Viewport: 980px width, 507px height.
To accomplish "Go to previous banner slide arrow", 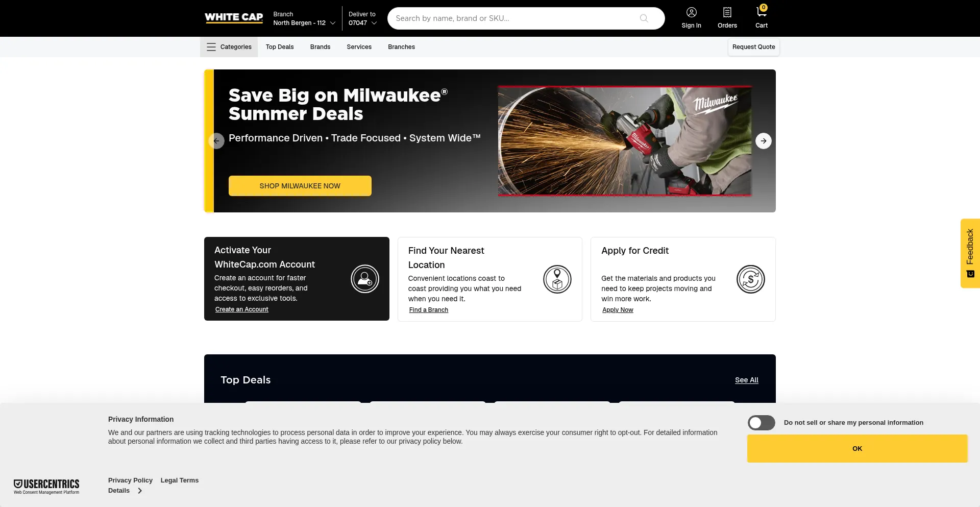I will [x=216, y=141].
